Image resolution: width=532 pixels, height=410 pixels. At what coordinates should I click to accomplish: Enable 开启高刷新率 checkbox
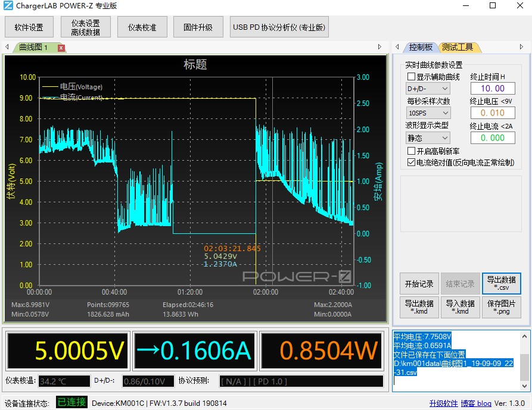[x=411, y=151]
